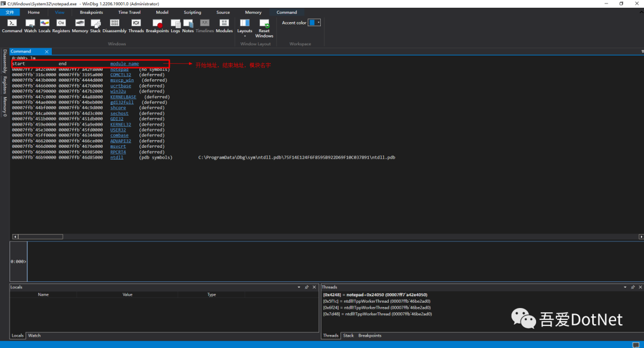Switch to the Watch tab in Locals panel
This screenshot has width=644, height=348.
tap(34, 335)
